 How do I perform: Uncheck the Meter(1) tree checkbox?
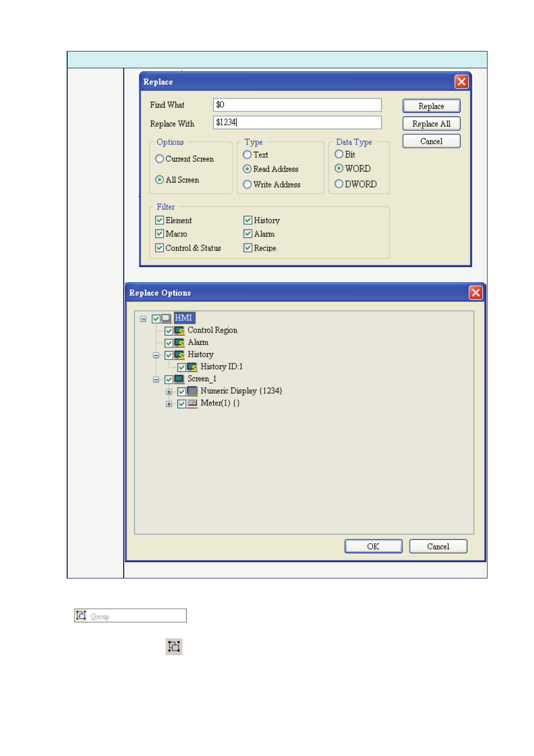point(181,404)
